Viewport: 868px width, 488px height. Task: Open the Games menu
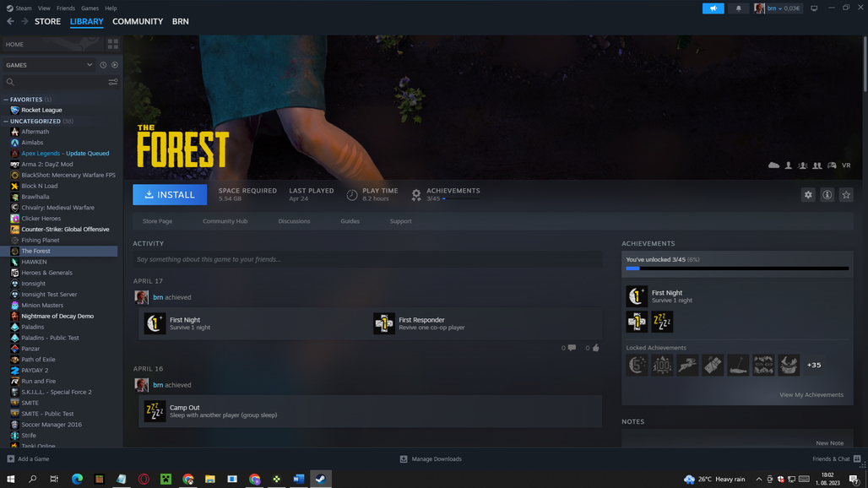tap(90, 8)
